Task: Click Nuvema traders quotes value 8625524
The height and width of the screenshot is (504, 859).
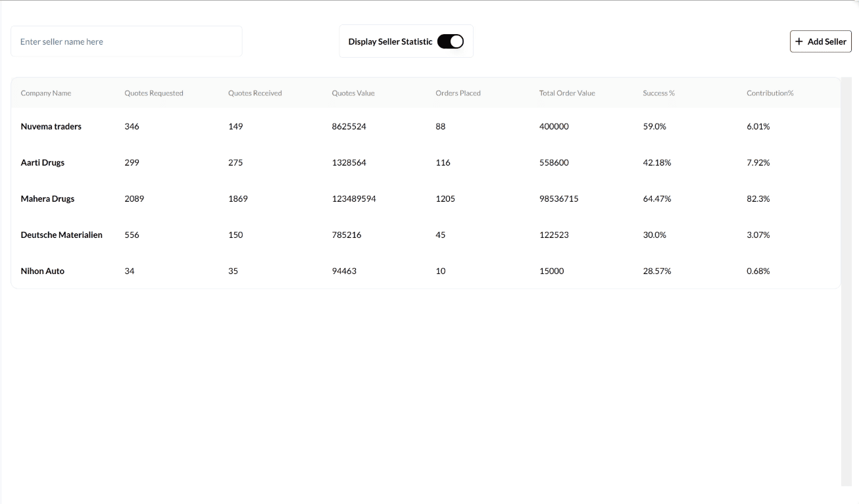Action: coord(349,126)
